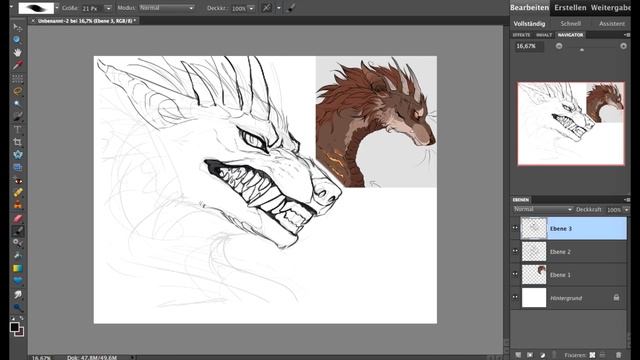The image size is (640, 360).
Task: Open layer blend mode Normal dropdown
Action: pyautogui.click(x=543, y=209)
